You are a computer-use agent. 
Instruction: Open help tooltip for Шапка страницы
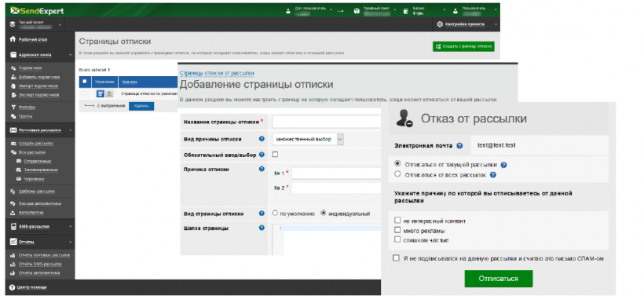tap(262, 228)
